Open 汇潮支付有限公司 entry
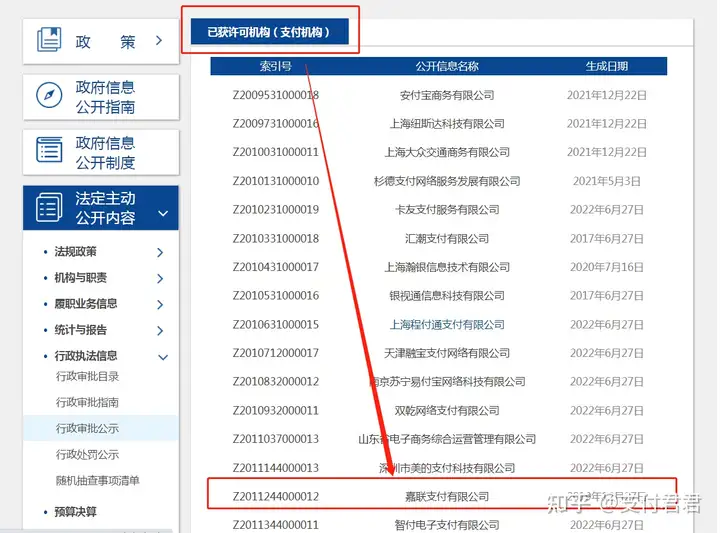This screenshot has width=720, height=533. click(447, 239)
